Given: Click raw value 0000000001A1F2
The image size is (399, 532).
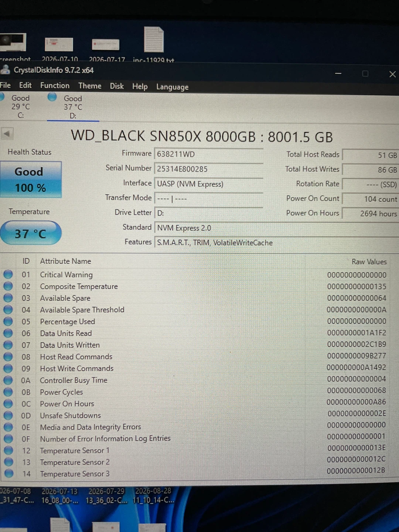Looking at the screenshot, I should coord(357,332).
